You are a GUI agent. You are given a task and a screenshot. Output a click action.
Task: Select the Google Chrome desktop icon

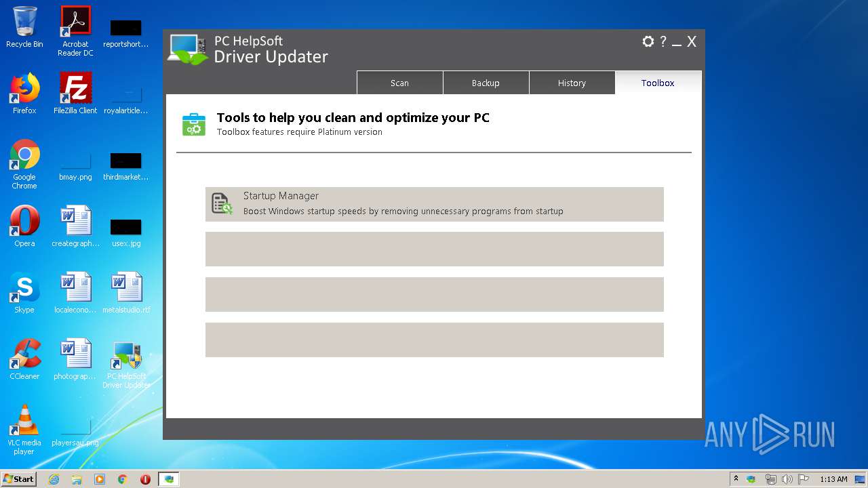coord(24,164)
